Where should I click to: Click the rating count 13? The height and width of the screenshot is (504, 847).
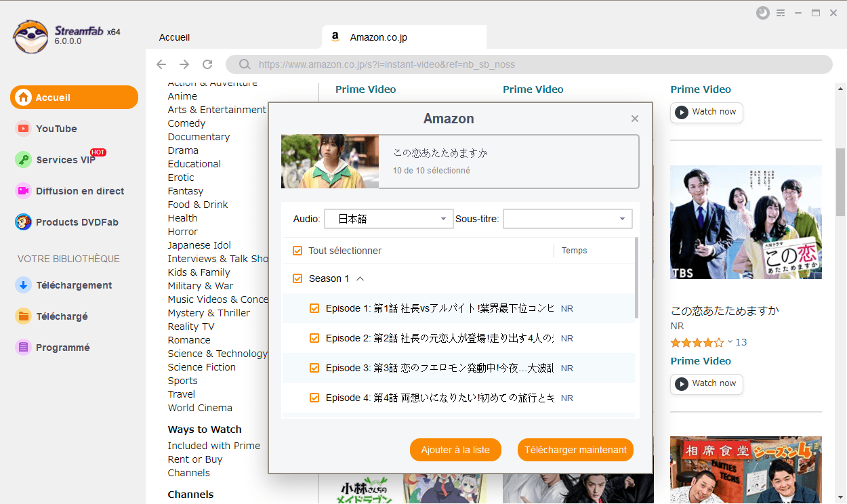(x=741, y=342)
